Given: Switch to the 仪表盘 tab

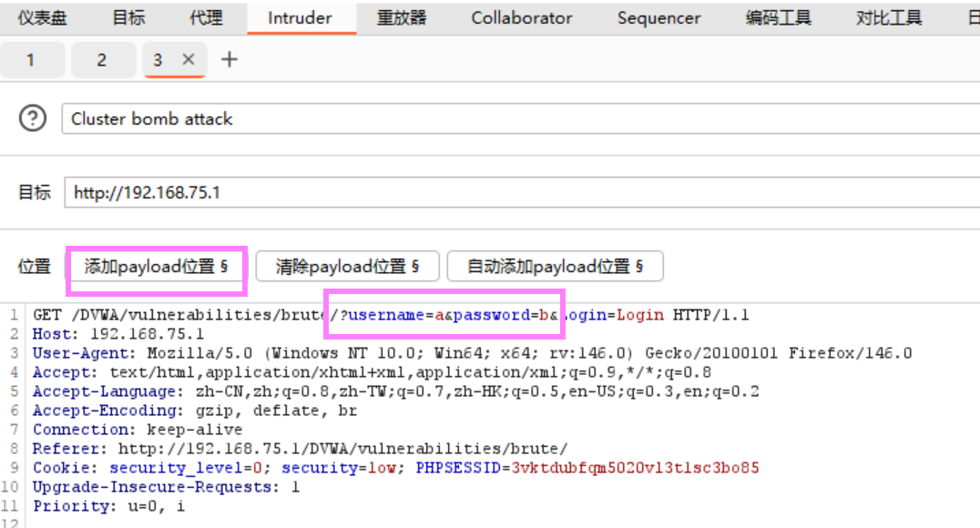Looking at the screenshot, I should coord(42,18).
